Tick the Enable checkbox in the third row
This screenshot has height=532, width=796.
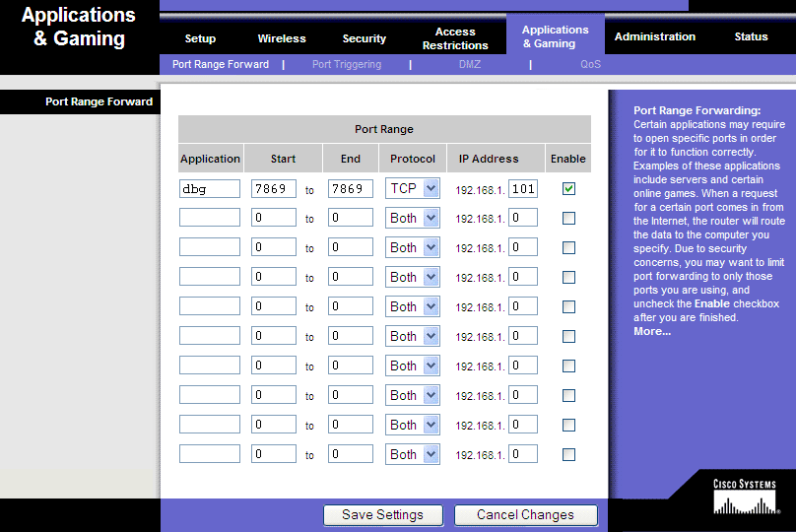click(x=568, y=247)
